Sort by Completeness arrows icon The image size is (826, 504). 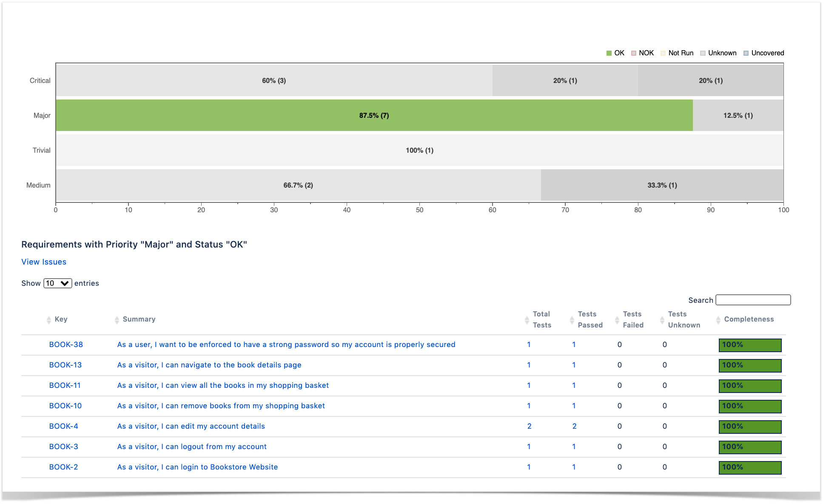pos(718,320)
